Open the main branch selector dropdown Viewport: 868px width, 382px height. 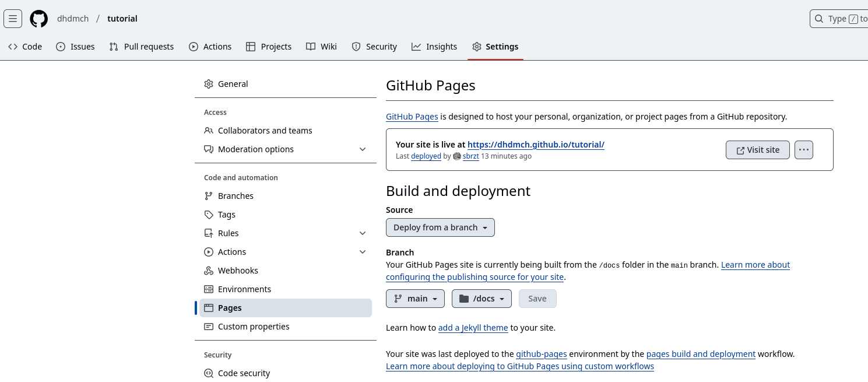pyautogui.click(x=415, y=299)
